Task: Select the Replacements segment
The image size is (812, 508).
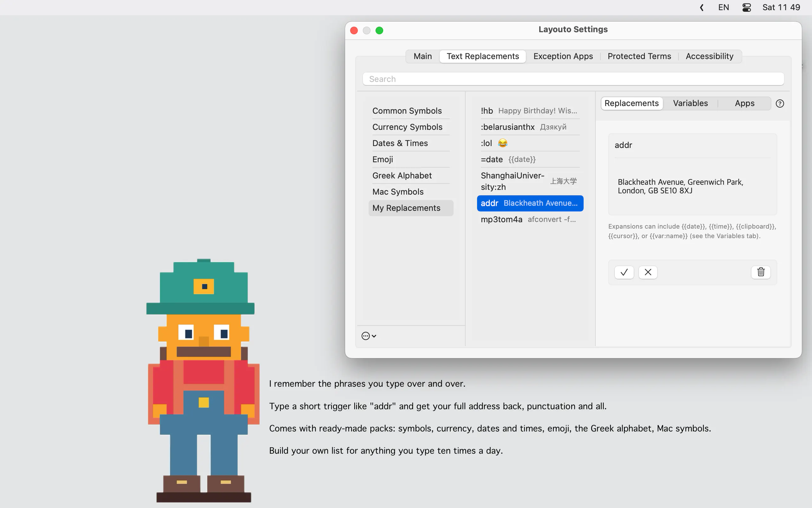Action: click(x=632, y=103)
